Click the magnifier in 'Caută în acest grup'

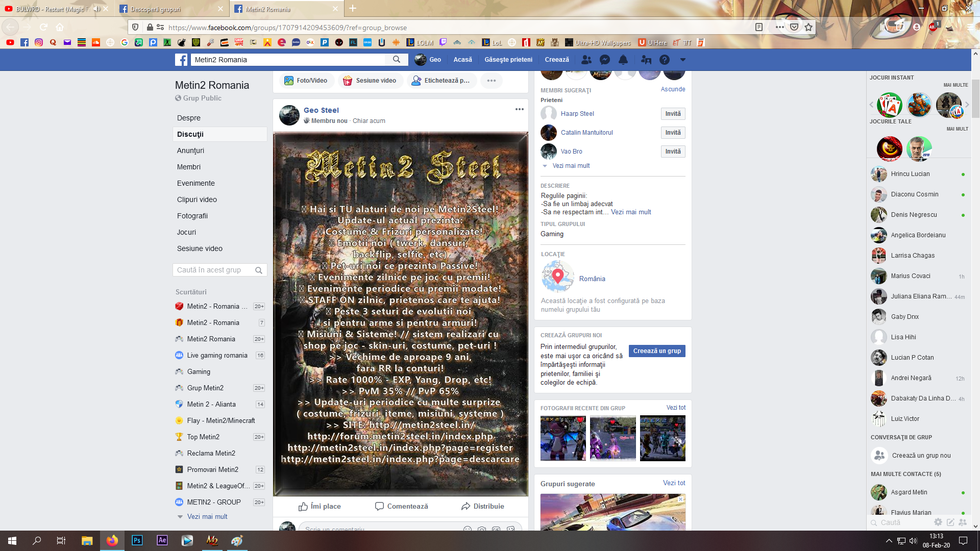click(x=259, y=270)
